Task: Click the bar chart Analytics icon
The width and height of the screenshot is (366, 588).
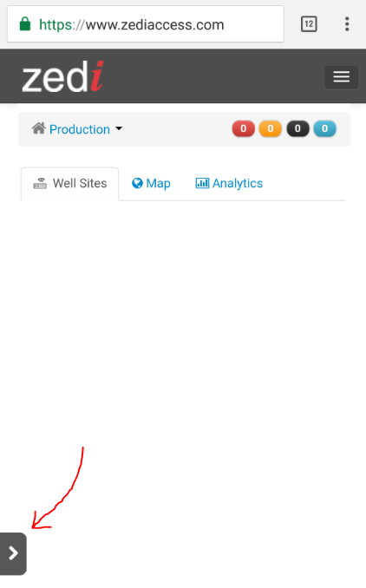Action: coord(202,183)
